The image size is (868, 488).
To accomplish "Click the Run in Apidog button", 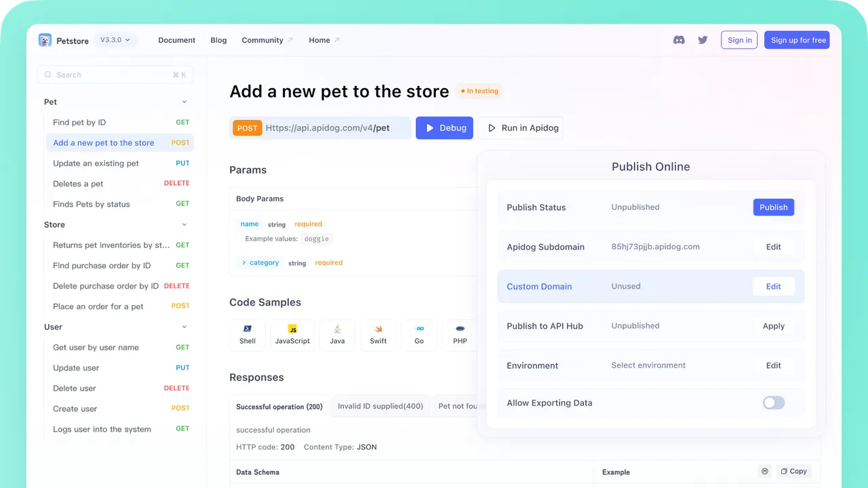I will (521, 128).
